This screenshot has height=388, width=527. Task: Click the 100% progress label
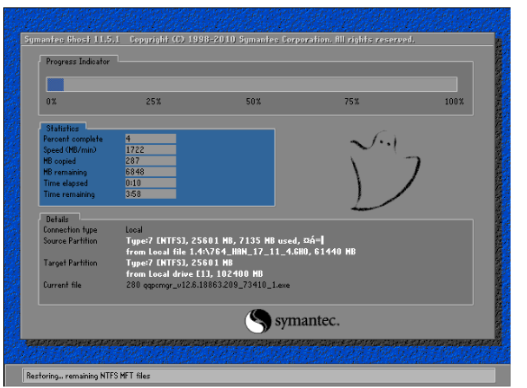pos(454,101)
